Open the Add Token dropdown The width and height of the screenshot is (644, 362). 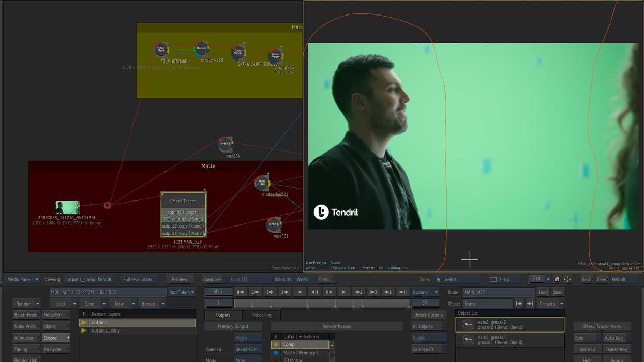[x=182, y=292]
